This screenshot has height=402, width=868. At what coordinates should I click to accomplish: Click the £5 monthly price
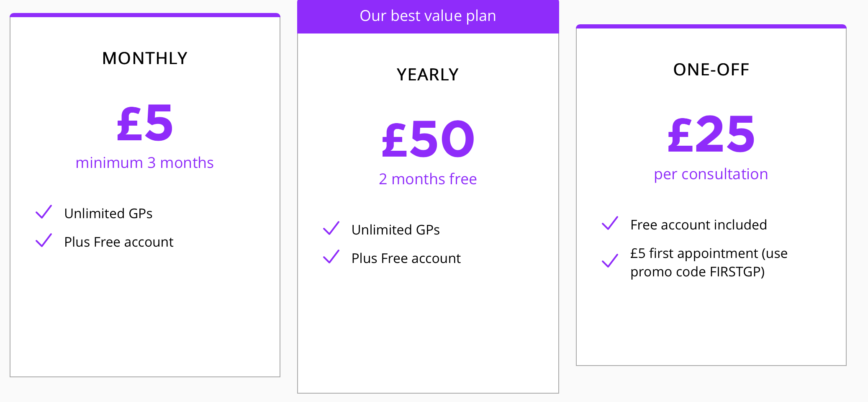coord(145,123)
